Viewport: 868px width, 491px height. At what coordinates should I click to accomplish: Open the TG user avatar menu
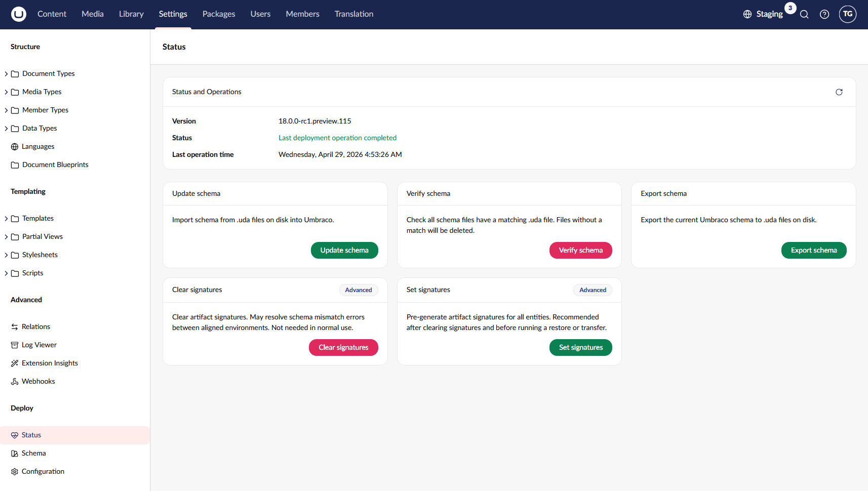click(x=848, y=14)
